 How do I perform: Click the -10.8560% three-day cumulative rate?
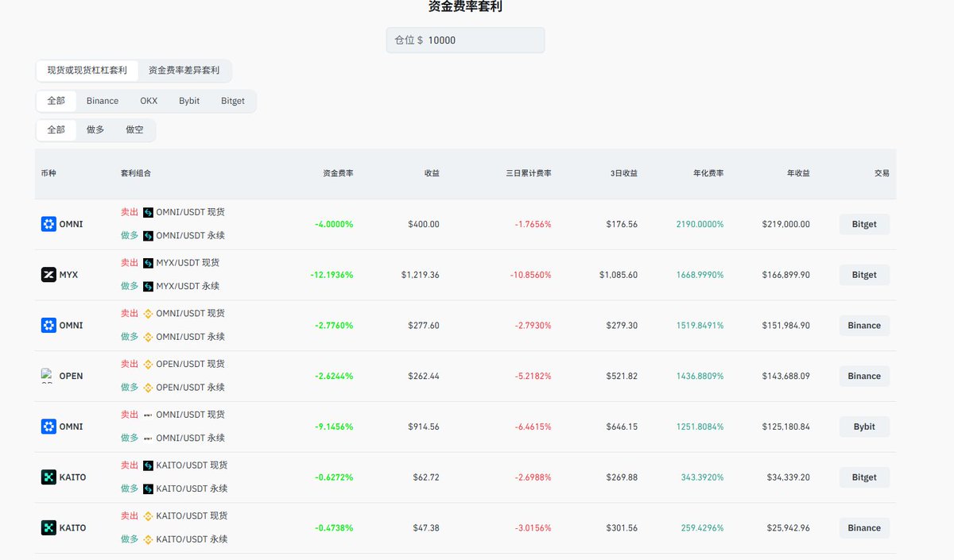(x=530, y=275)
